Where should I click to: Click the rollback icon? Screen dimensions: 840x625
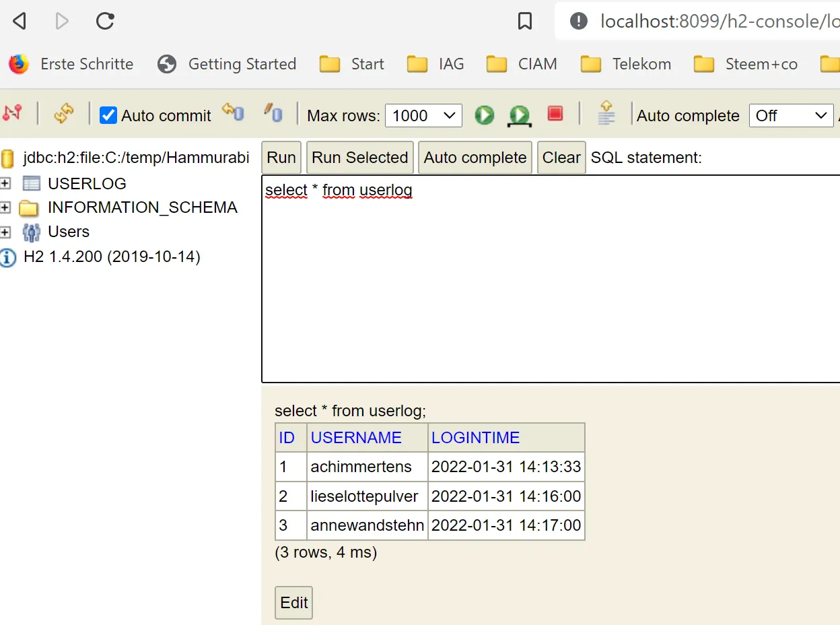tap(233, 112)
